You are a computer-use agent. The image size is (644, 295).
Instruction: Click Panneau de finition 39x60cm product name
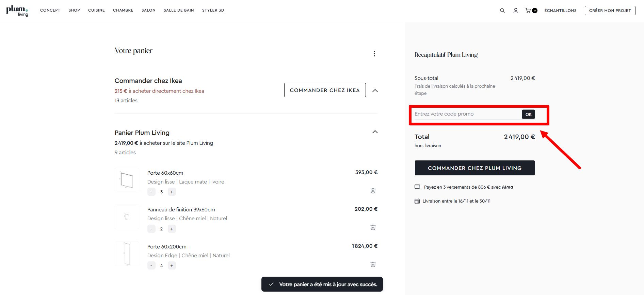[x=181, y=210]
